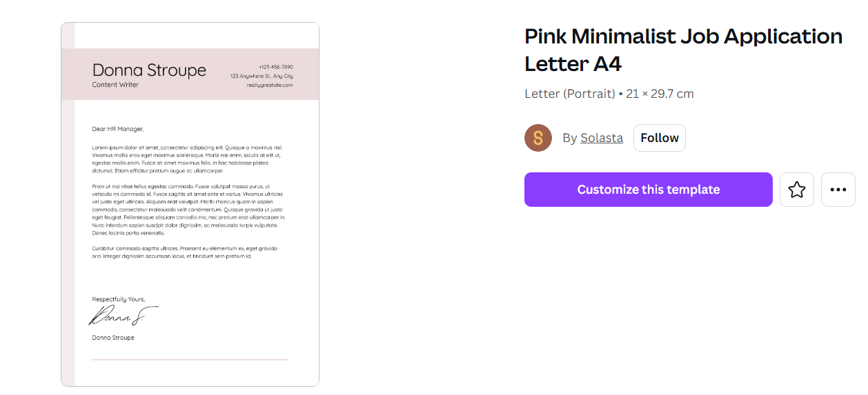The height and width of the screenshot is (395, 868).
Task: Select the large Donna Stroupe header name
Action: (149, 70)
